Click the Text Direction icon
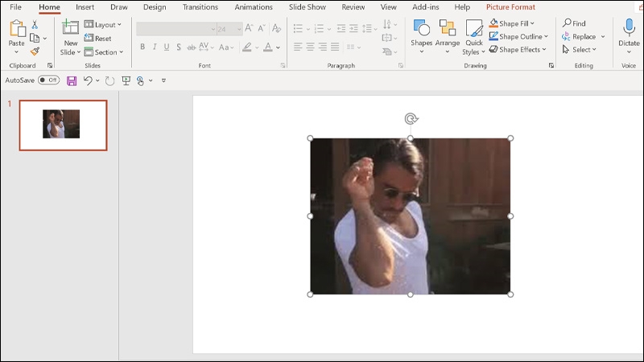The width and height of the screenshot is (644, 362). [387, 24]
